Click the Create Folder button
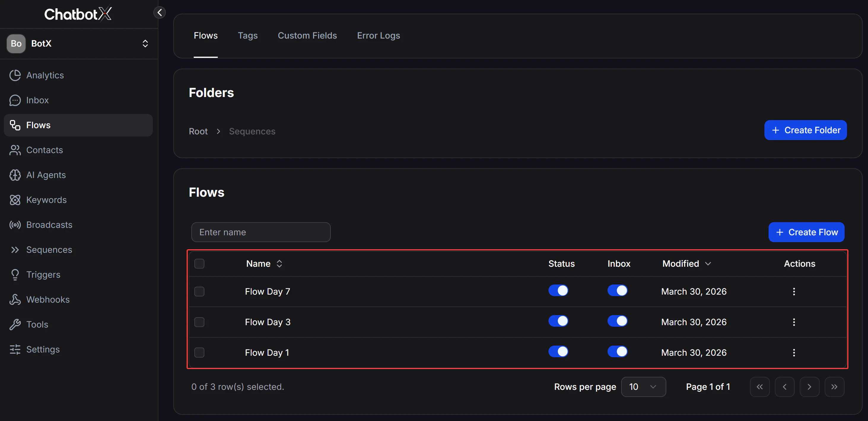Screen dimensions: 868x421 (x=805, y=130)
